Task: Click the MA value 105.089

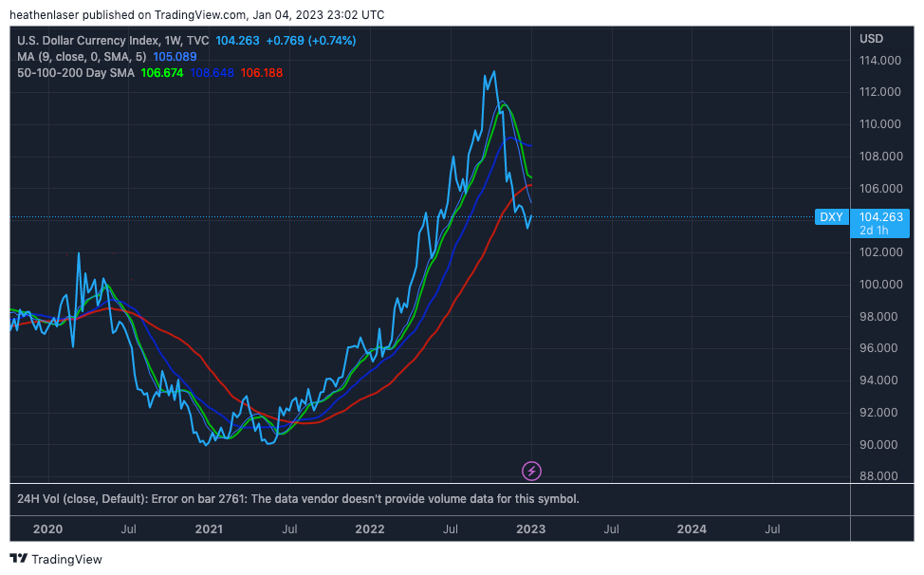Action: (x=175, y=57)
